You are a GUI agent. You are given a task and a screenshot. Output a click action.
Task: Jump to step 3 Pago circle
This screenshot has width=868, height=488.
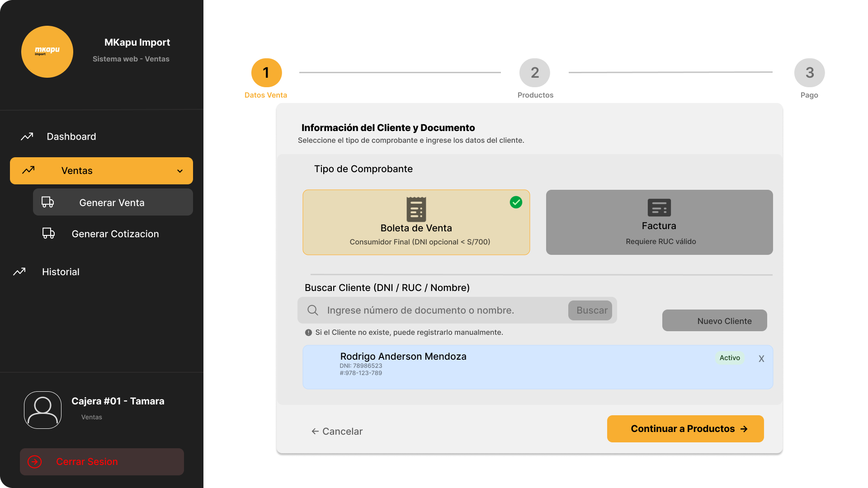[x=809, y=73]
